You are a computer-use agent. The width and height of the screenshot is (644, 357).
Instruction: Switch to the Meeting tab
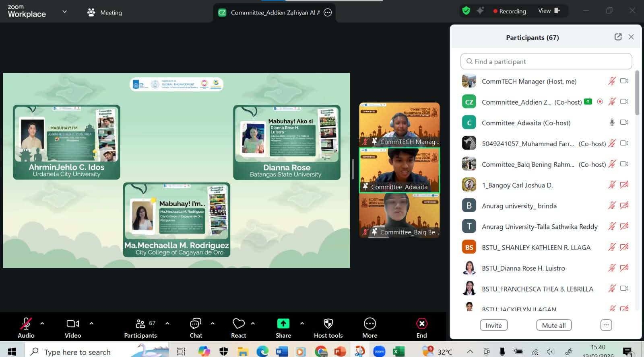pos(105,12)
